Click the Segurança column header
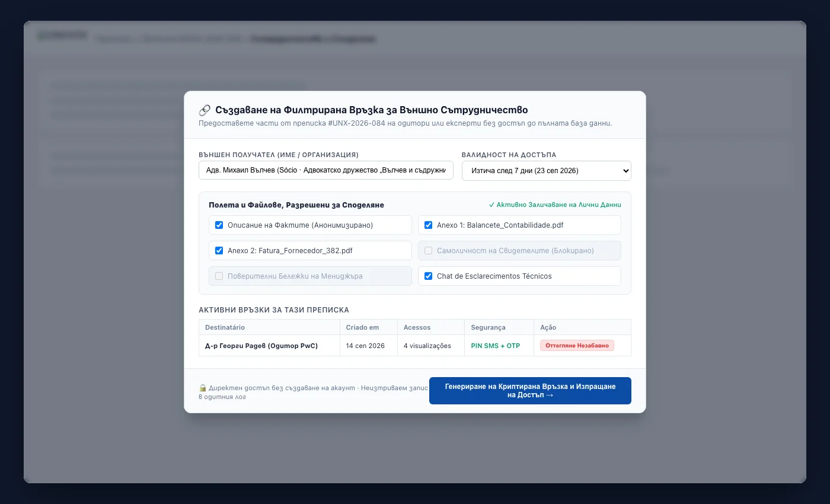The width and height of the screenshot is (830, 504). [x=499, y=327]
